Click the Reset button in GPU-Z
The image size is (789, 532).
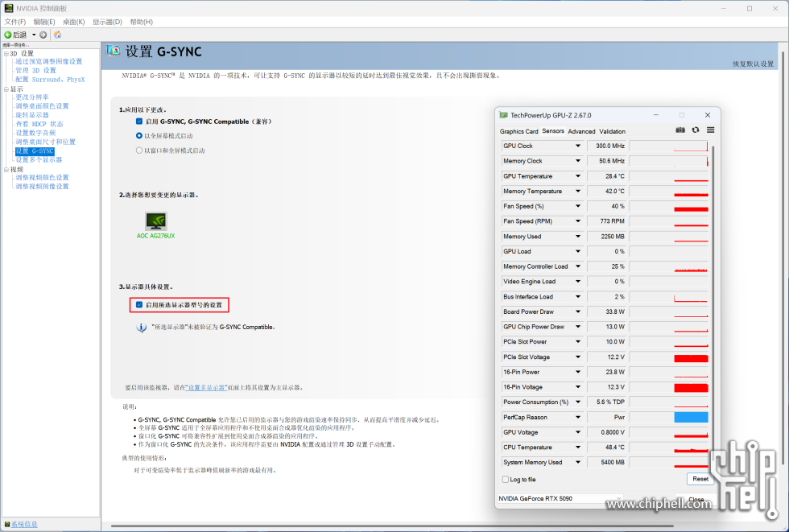(x=700, y=479)
